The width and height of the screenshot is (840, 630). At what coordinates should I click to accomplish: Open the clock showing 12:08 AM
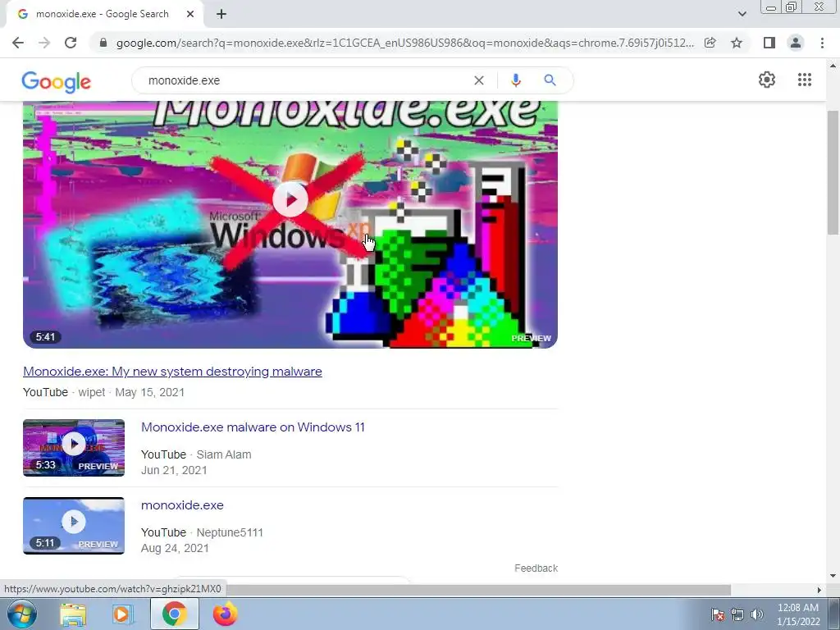798,614
